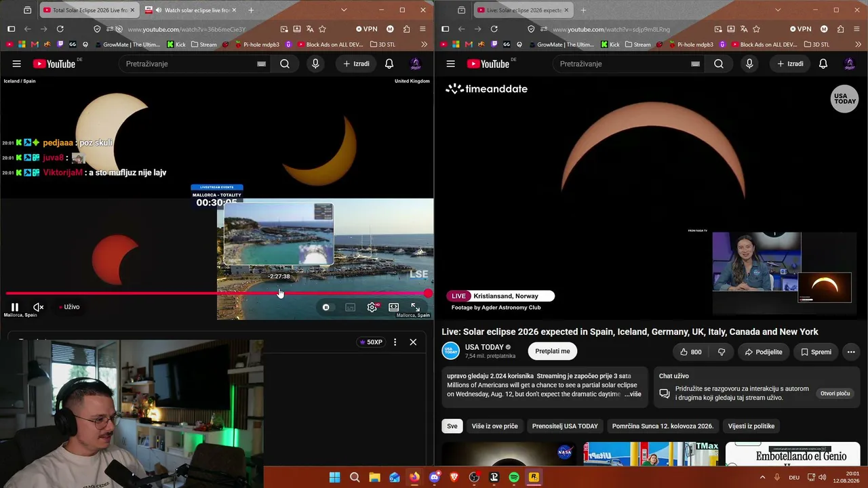
Task: Share video via Podijelite button
Action: pos(764,352)
